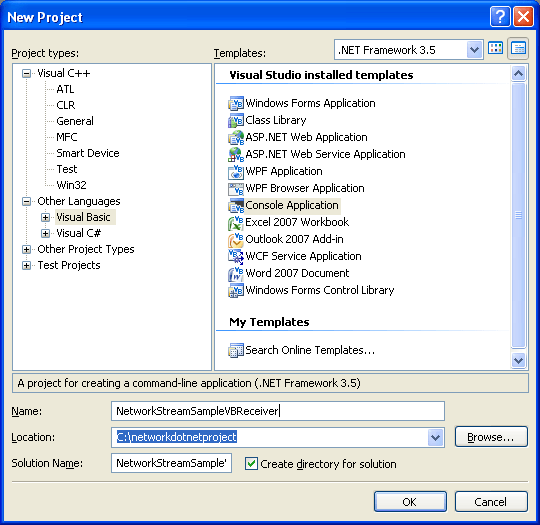Click the templates scrollbar up arrow
This screenshot has height=525, width=540.
[x=518, y=73]
